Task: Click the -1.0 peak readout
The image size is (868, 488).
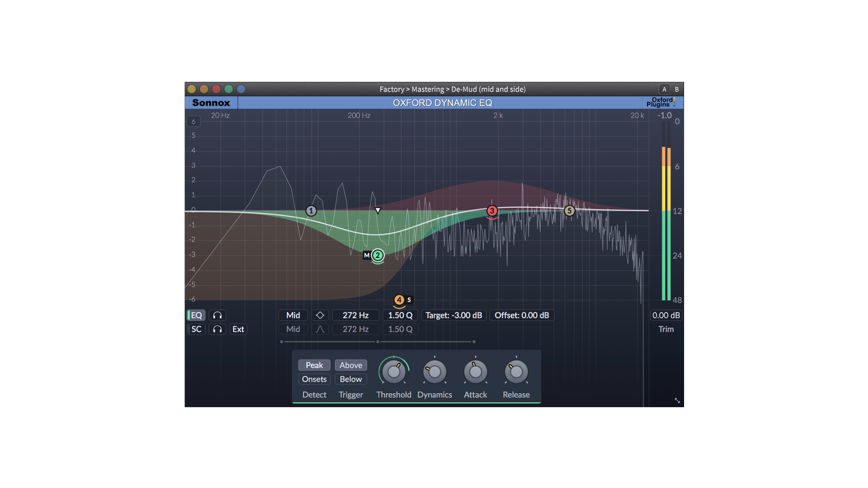Action: [x=665, y=115]
